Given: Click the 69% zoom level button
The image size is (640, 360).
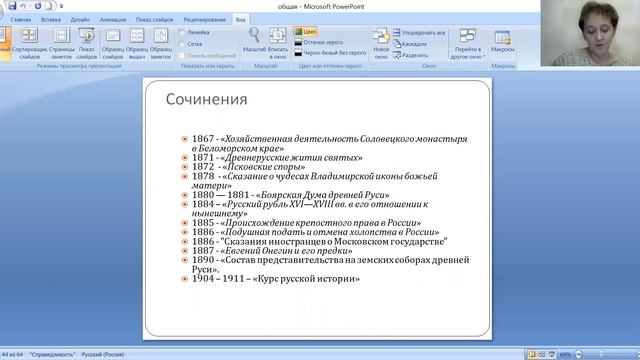Looking at the screenshot, I should (565, 355).
